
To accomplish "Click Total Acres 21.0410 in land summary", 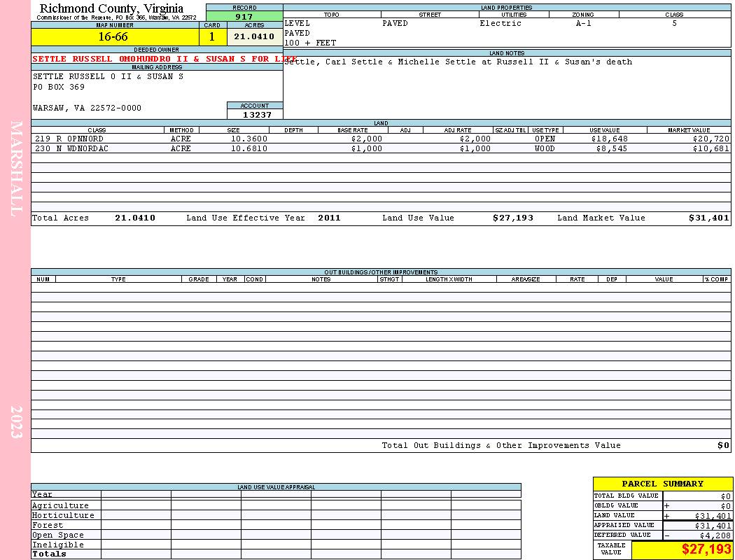I will 135,218.
